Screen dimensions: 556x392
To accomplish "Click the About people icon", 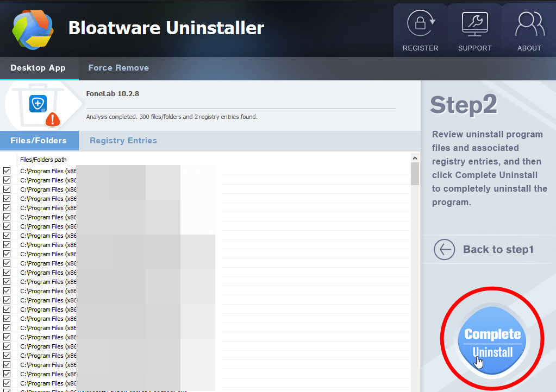I will click(528, 23).
